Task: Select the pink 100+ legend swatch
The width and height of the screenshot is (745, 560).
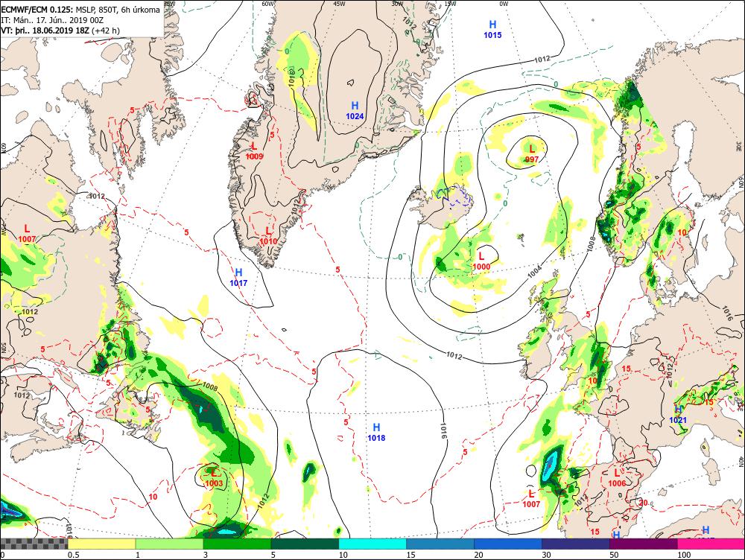Action: coord(711,544)
